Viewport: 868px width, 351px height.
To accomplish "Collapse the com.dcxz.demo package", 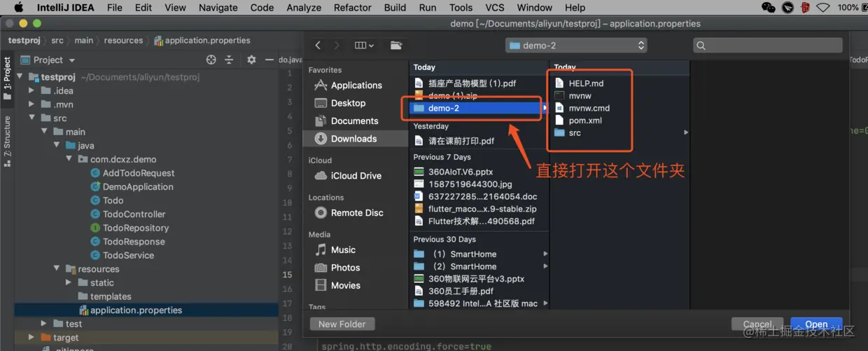I will tap(69, 160).
